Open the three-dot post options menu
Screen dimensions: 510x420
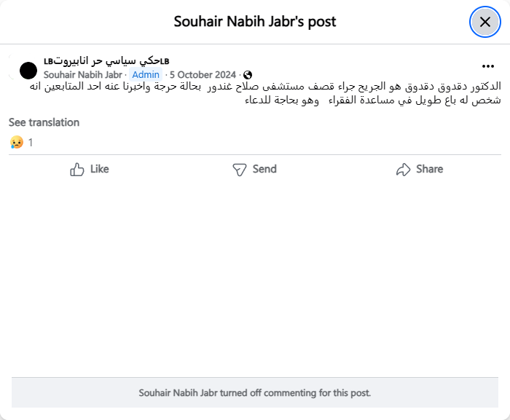[x=488, y=66]
